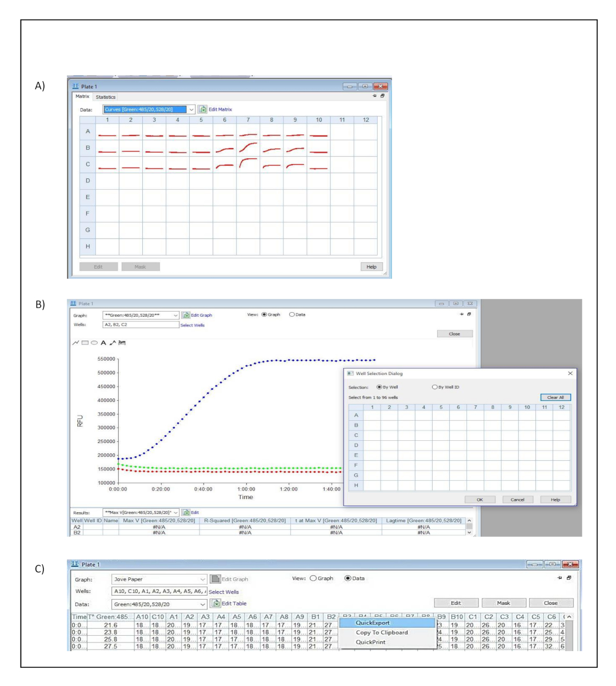Click the Mask button in panel C

(x=503, y=603)
